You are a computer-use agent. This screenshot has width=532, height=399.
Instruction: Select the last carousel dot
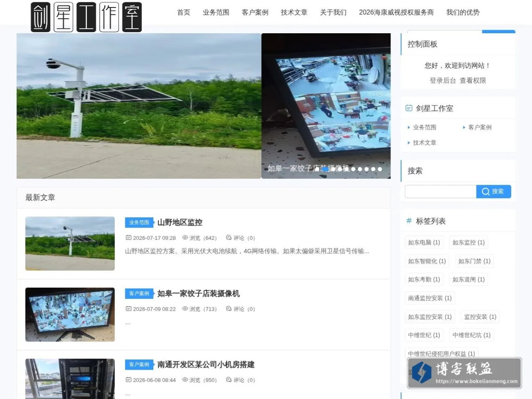coord(380,169)
